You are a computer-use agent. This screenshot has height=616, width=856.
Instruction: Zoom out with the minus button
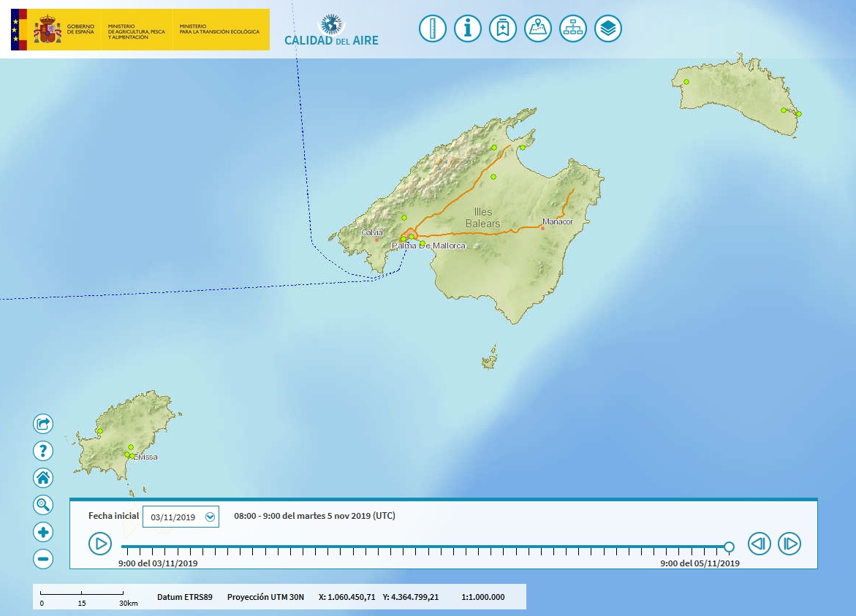tap(43, 559)
